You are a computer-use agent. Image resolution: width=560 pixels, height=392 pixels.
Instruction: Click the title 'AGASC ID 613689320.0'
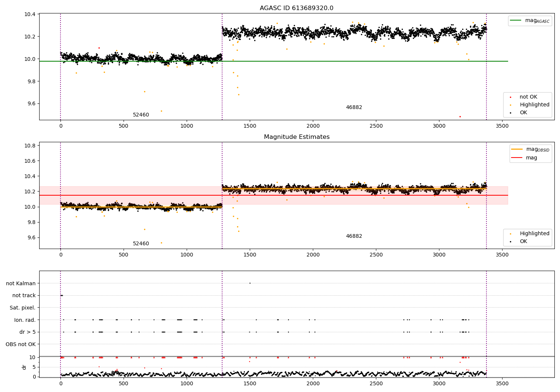(296, 8)
